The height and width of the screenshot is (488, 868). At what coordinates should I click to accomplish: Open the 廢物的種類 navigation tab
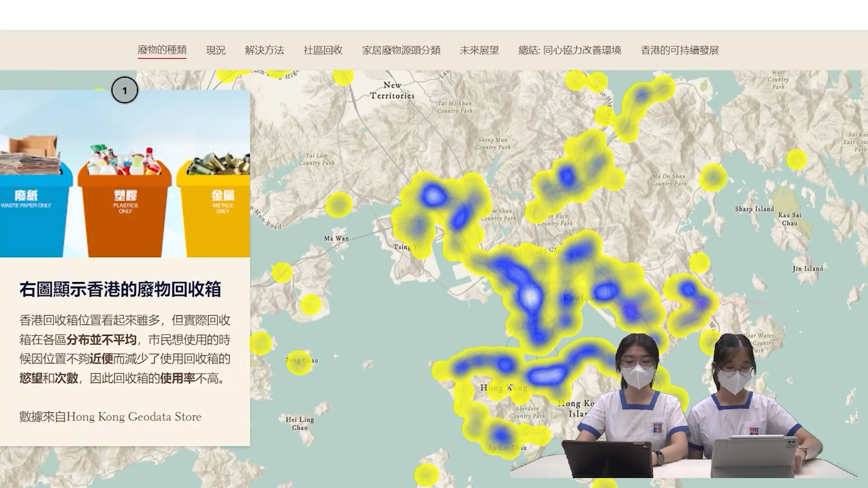tap(162, 50)
